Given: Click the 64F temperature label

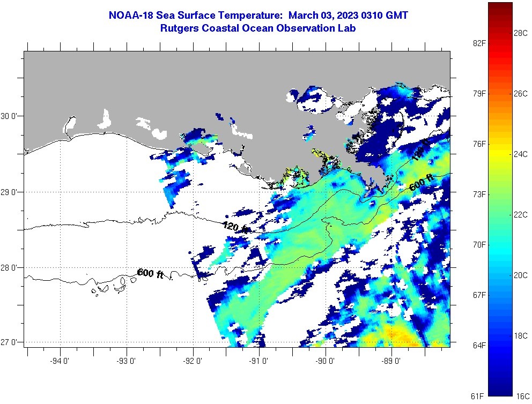Looking at the screenshot, I should 479,346.
